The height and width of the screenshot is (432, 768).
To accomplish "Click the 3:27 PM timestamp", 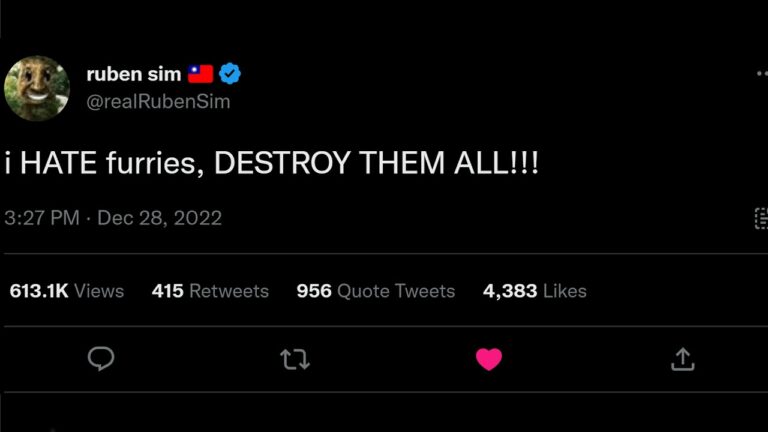I will click(x=41, y=218).
